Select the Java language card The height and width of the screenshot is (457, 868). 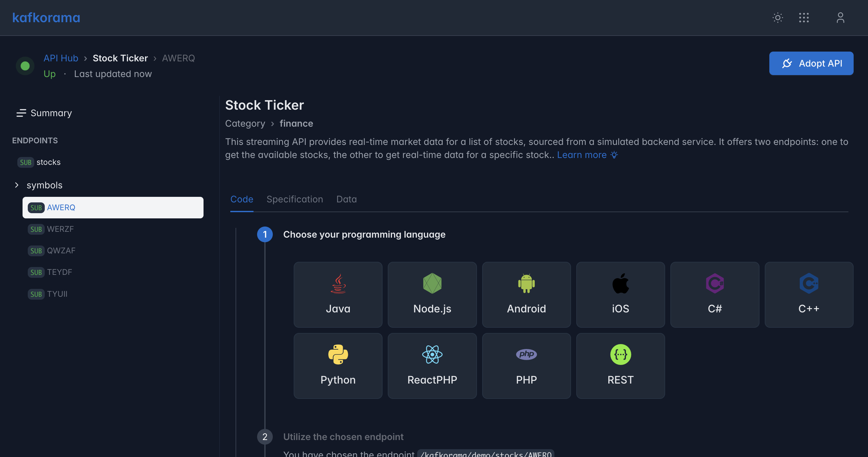click(338, 295)
